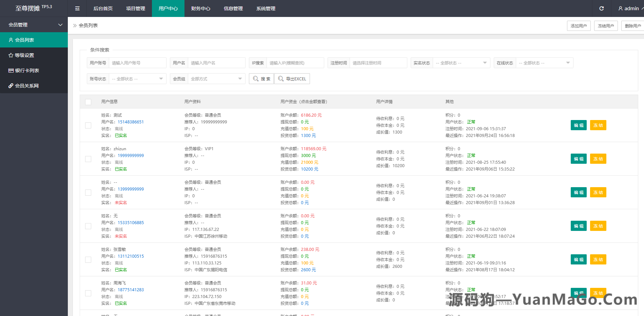Open the 在线状态 dropdown
This screenshot has height=316, width=644.
[x=544, y=63]
